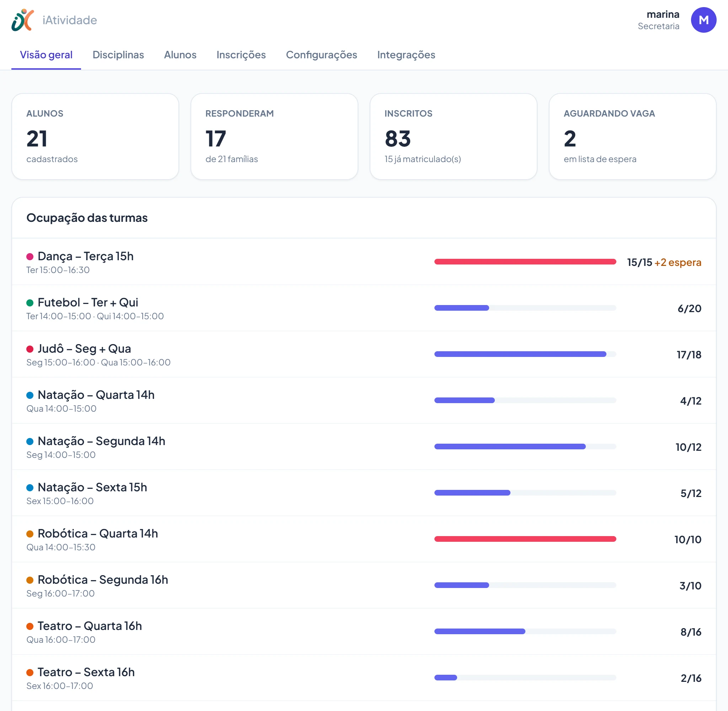The height and width of the screenshot is (711, 728).
Task: Open the Aguardando vaga card
Action: pos(632,136)
